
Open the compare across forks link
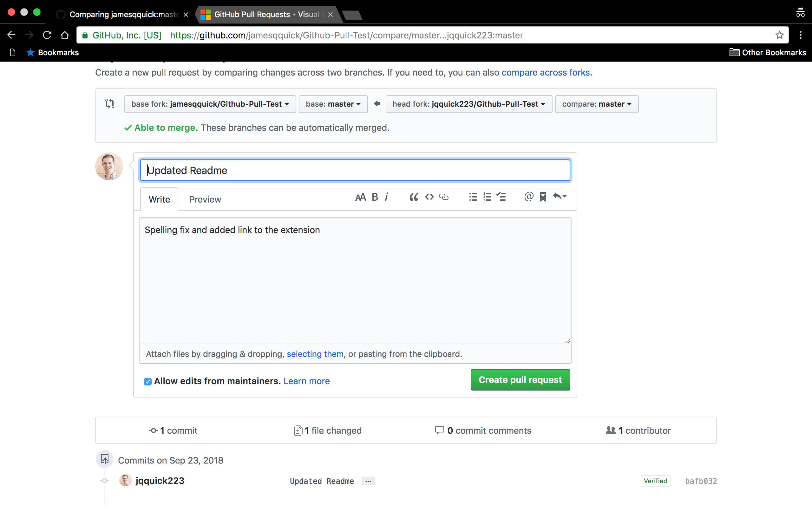click(x=546, y=73)
